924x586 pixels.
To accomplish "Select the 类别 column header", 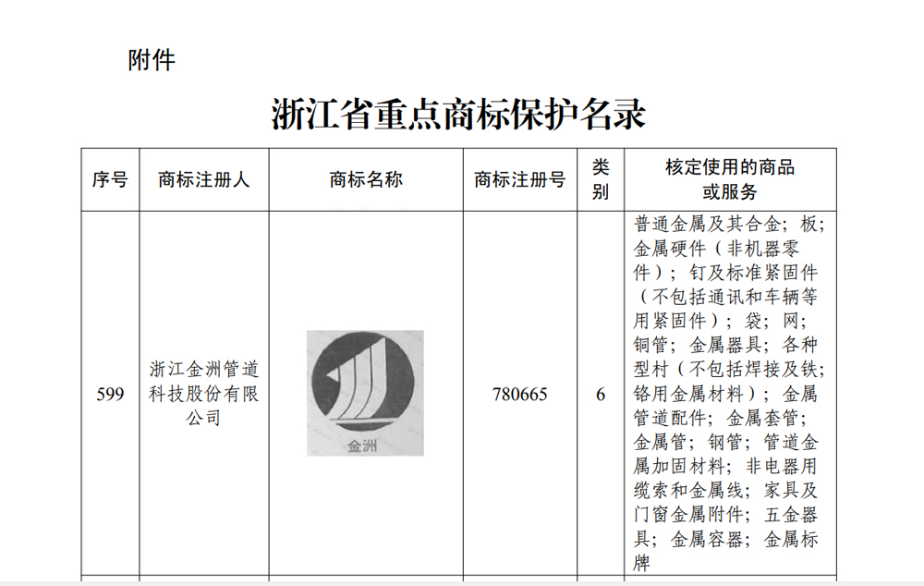I will [601, 180].
